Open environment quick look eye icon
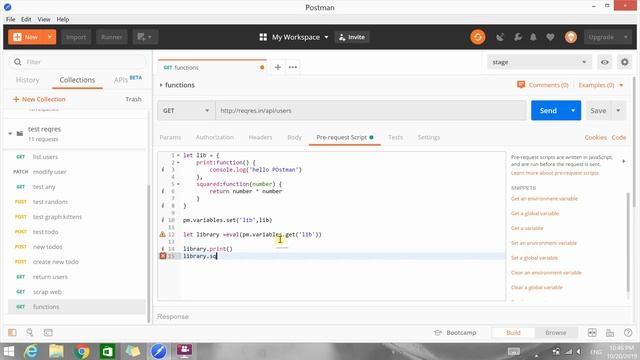This screenshot has width=640, height=360. pos(604,62)
